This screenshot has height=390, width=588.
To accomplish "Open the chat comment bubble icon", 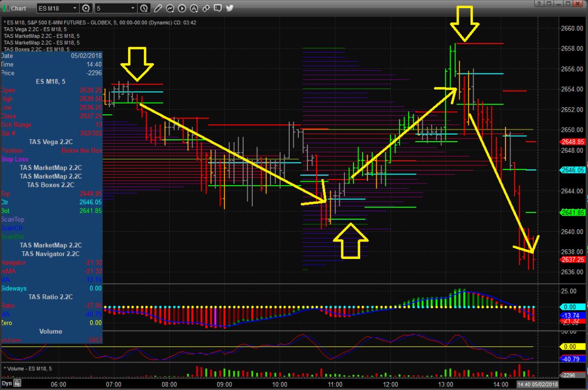I will pyautogui.click(x=218, y=8).
